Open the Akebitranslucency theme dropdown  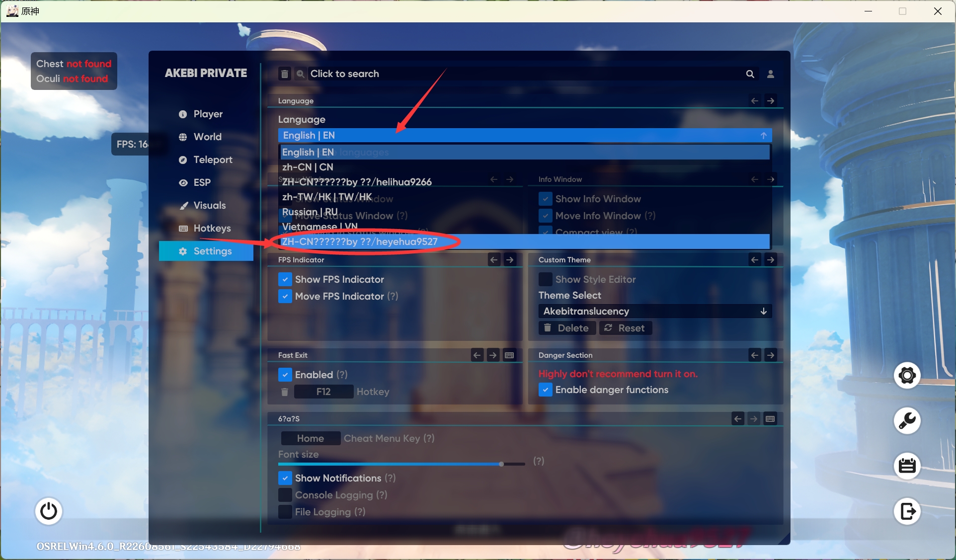coord(654,311)
